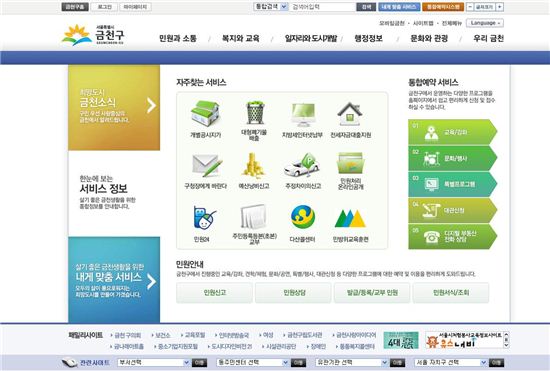Viewport: 550px width, 371px height.
Task: Open the 휴스내비 banner image
Action: 464,340
